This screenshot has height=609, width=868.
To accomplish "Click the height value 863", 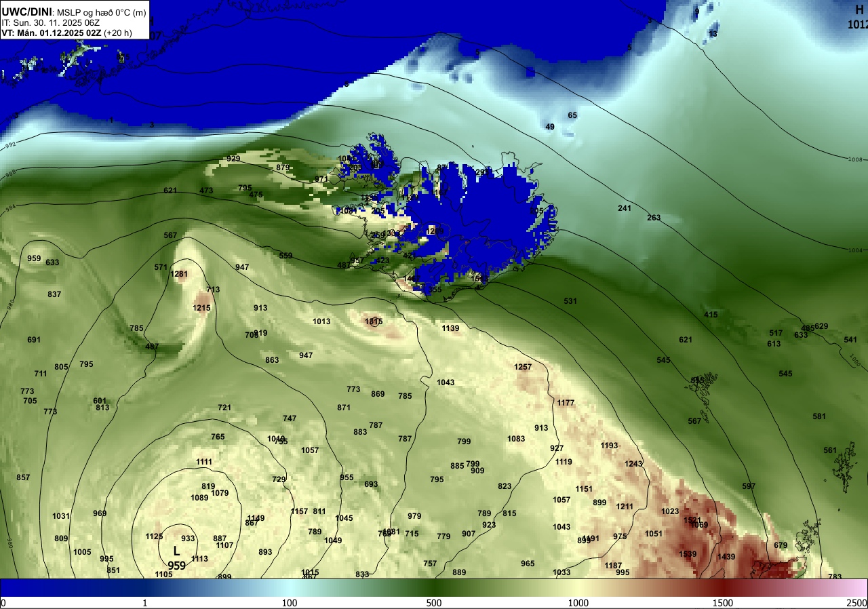I will (x=272, y=360).
